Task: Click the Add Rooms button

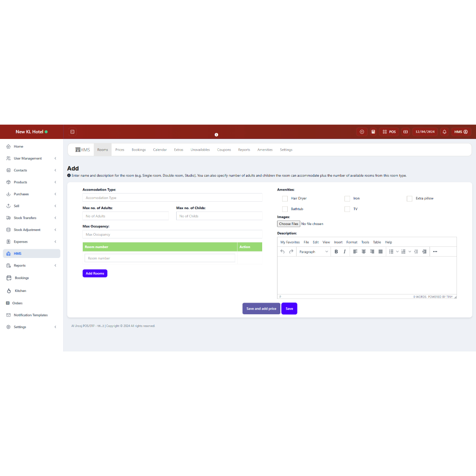Action: point(95,273)
